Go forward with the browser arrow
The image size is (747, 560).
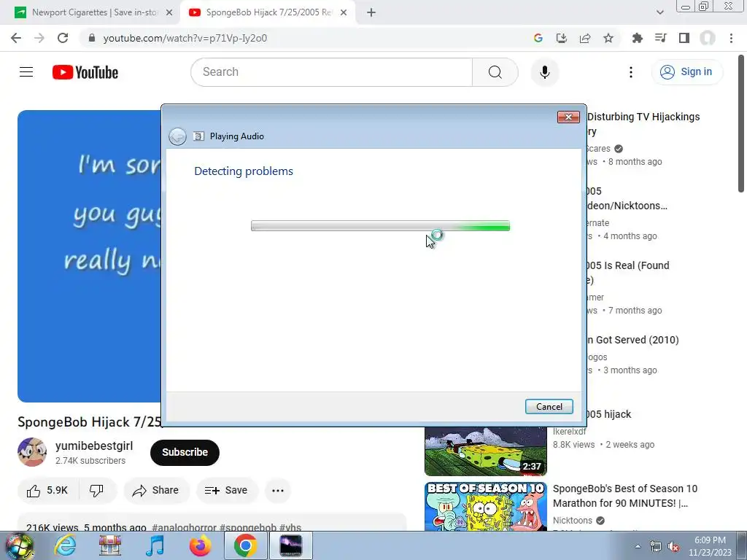coord(39,38)
